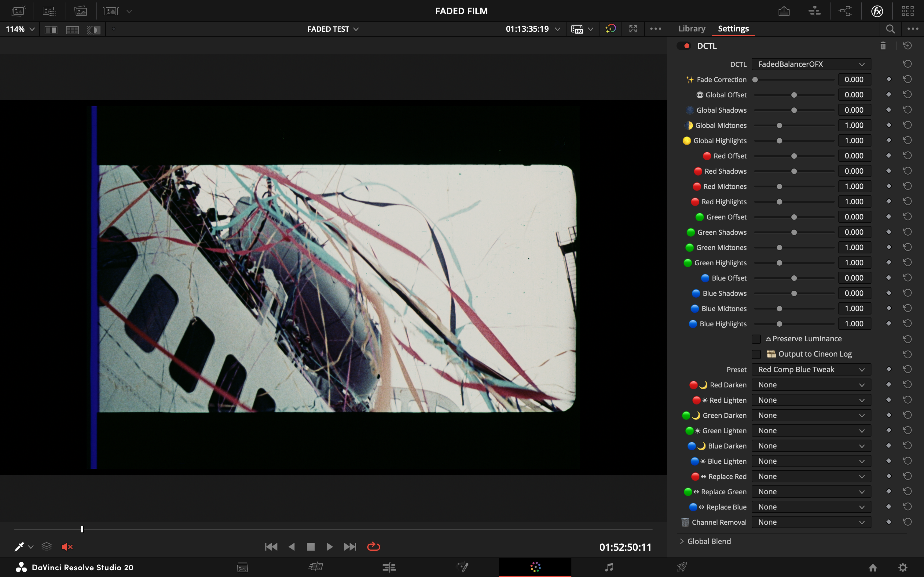Screen dimensions: 924x577
Task: Click the Red Offset value field
Action: coord(854,156)
